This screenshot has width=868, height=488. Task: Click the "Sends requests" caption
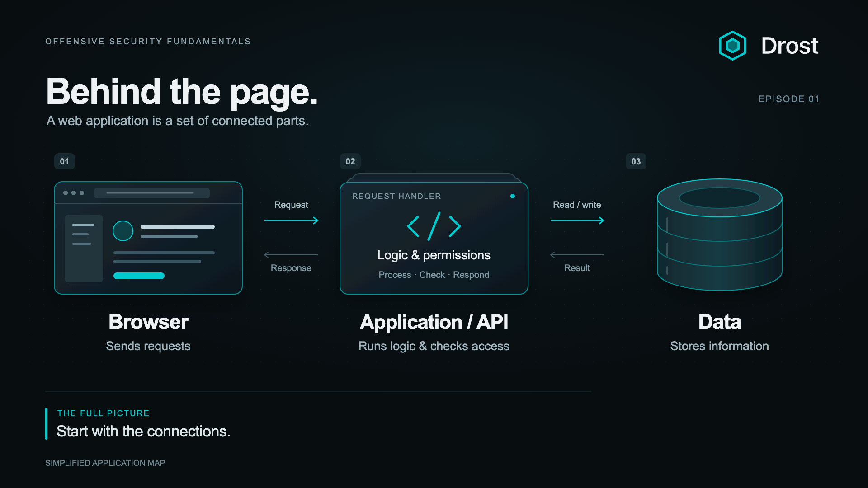(148, 346)
